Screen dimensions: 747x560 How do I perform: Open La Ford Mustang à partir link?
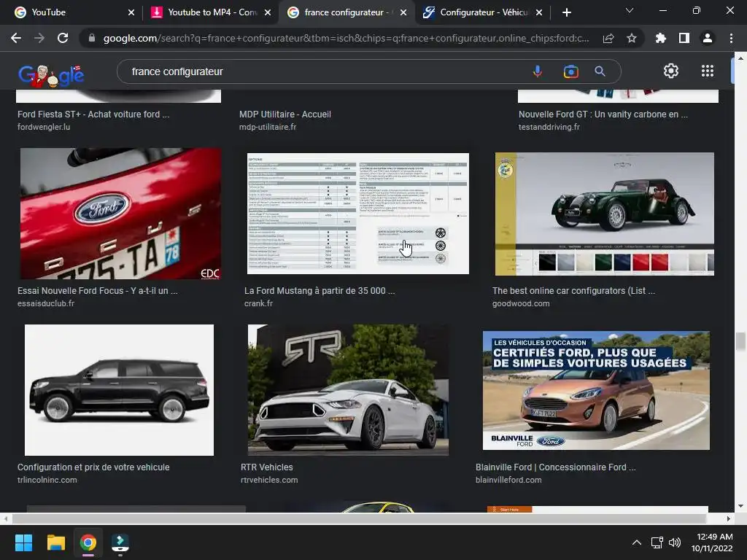point(320,290)
